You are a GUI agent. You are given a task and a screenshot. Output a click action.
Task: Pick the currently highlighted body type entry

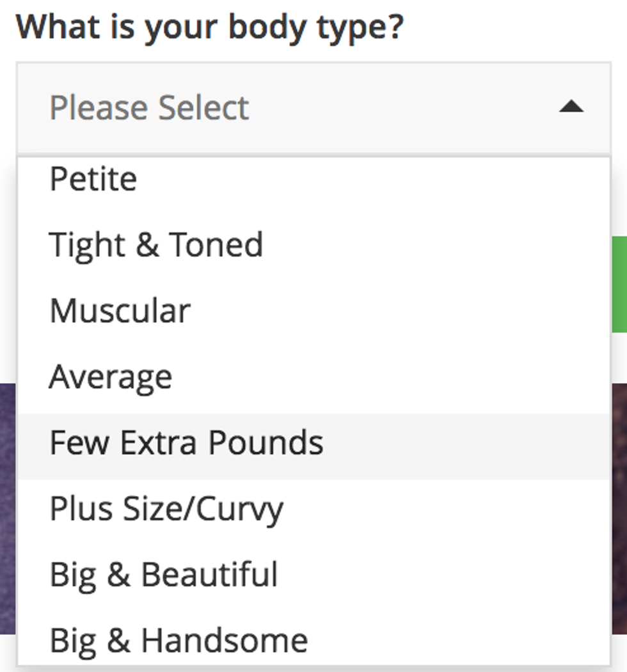[x=186, y=443]
